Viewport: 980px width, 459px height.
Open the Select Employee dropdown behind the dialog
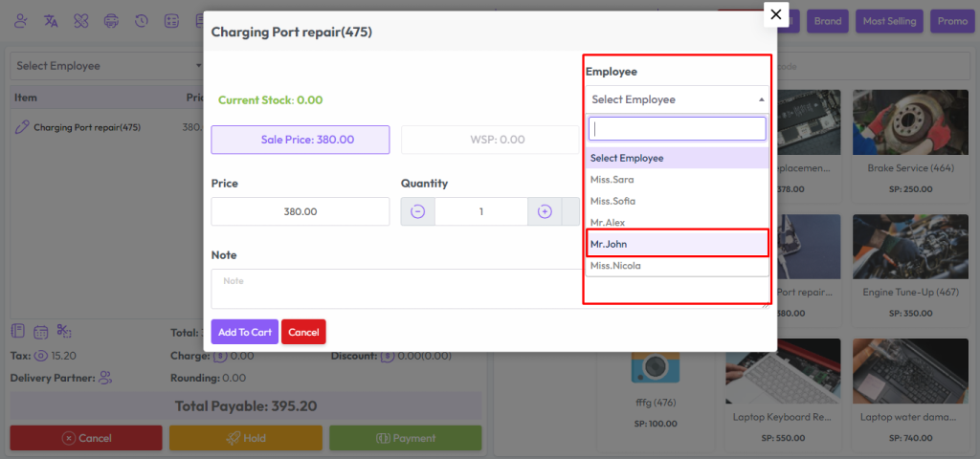(107, 66)
